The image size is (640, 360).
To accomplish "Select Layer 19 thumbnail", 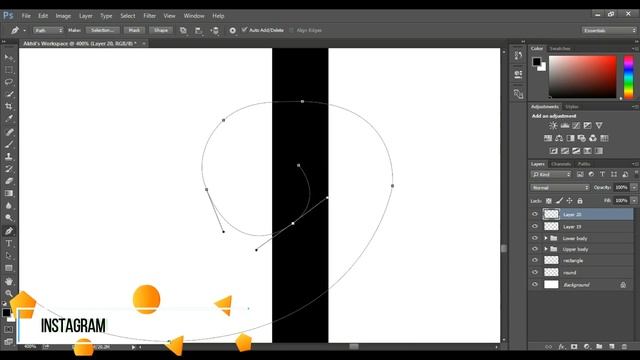I will [551, 226].
